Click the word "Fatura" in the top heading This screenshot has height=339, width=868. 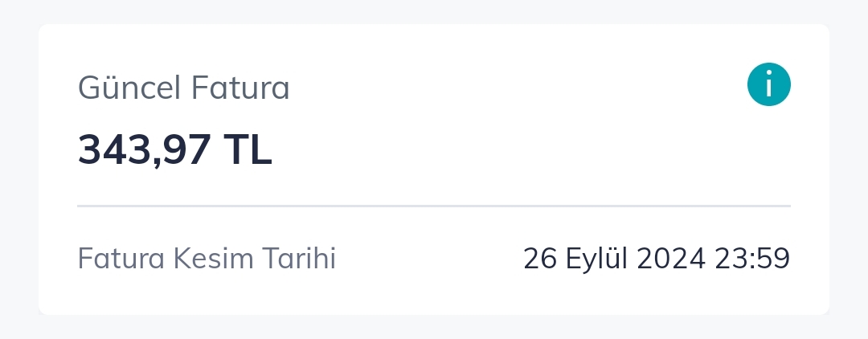240,88
